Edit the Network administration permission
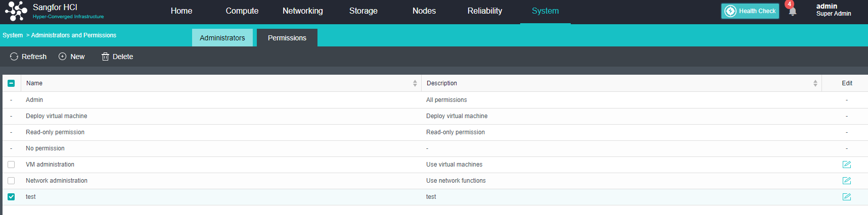This screenshot has width=868, height=215. coord(846,181)
